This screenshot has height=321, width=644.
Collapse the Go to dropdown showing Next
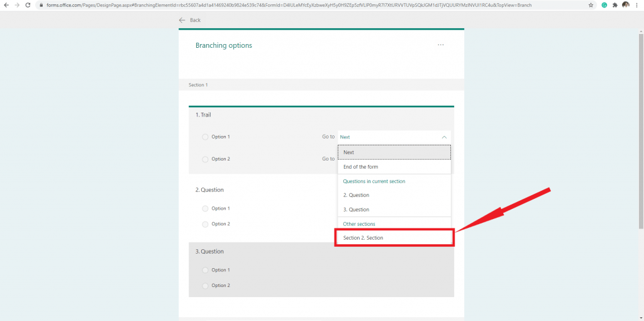coord(444,137)
